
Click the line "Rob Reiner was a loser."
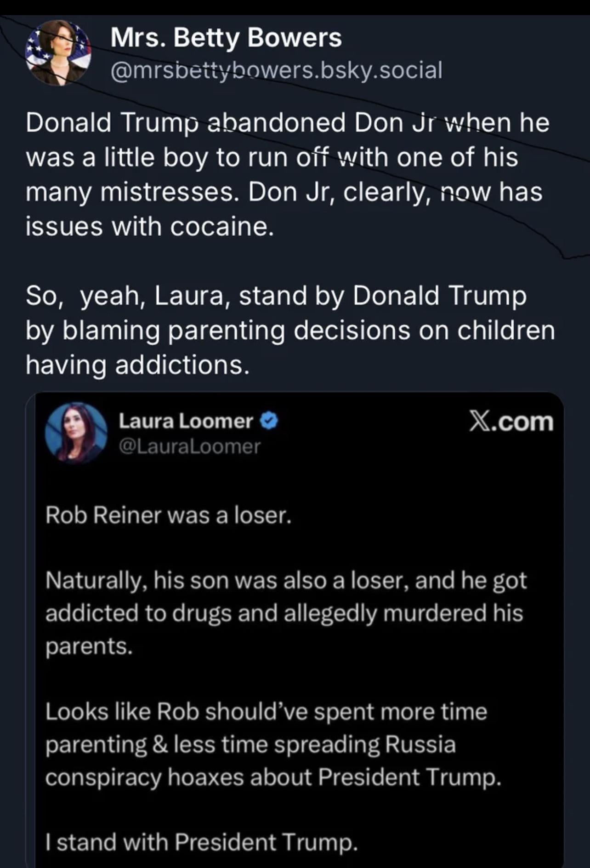tap(168, 515)
